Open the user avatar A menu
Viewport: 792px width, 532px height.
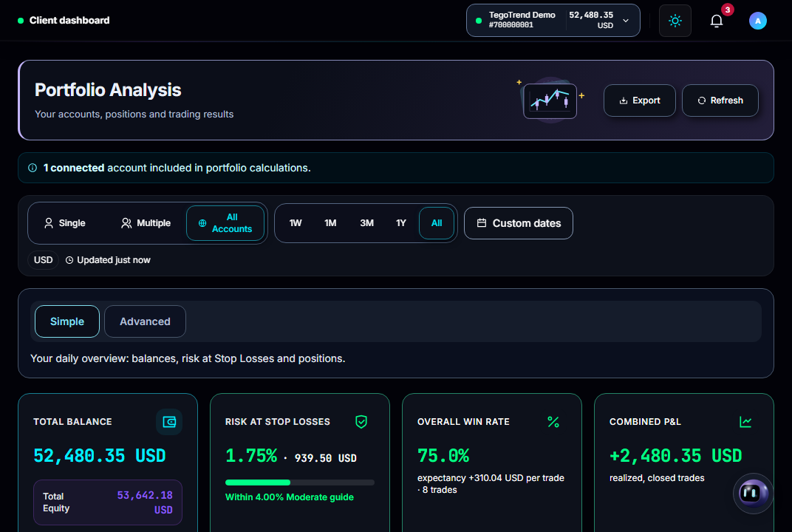tap(758, 21)
